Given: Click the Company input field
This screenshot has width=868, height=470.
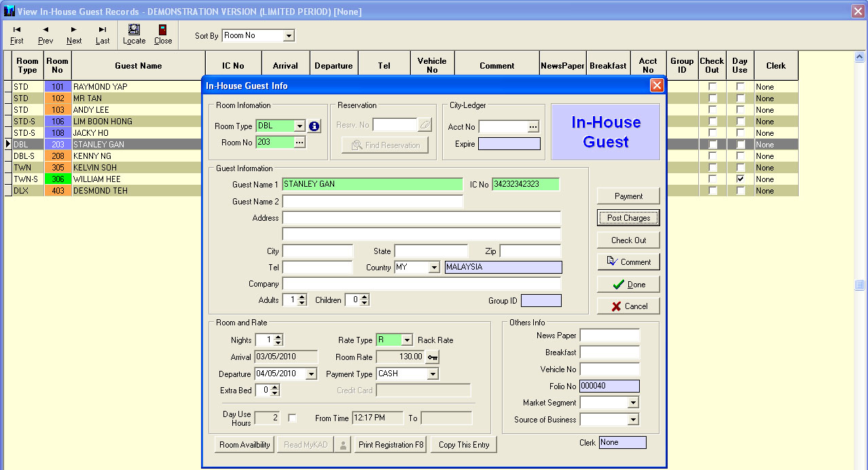Looking at the screenshot, I should tap(422, 284).
